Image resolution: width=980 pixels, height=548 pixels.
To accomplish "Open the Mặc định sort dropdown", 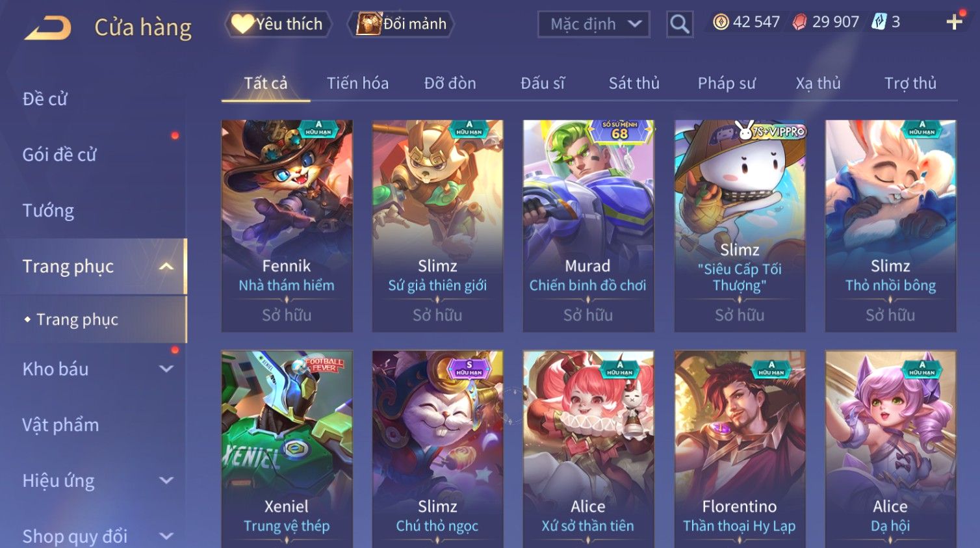I will click(594, 25).
